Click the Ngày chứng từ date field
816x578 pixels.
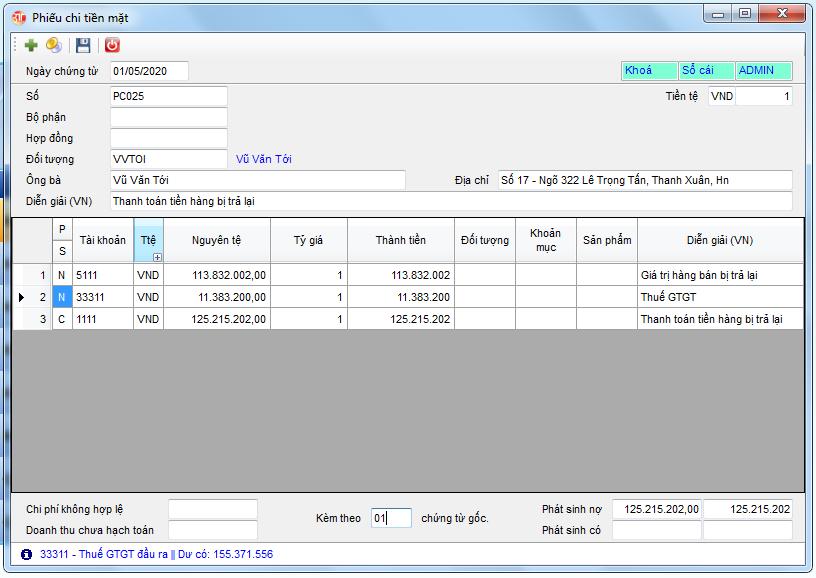click(149, 71)
